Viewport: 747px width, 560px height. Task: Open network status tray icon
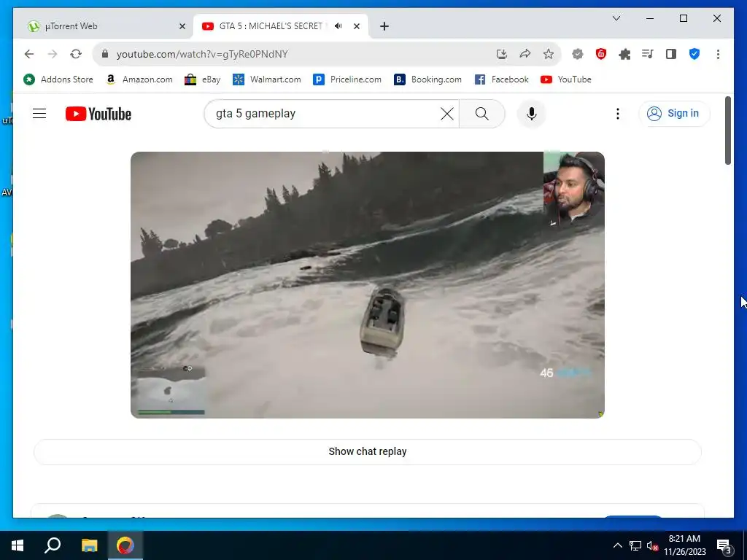point(635,545)
